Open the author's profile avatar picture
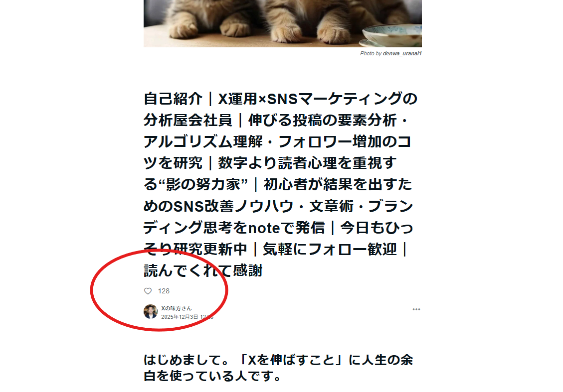The width and height of the screenshot is (563, 392). click(151, 312)
